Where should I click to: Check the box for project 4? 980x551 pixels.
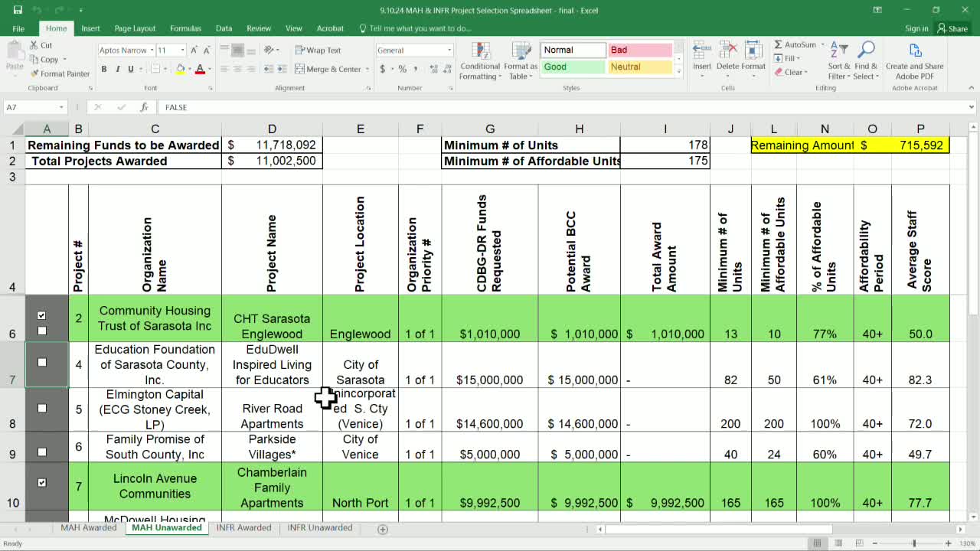click(x=42, y=363)
